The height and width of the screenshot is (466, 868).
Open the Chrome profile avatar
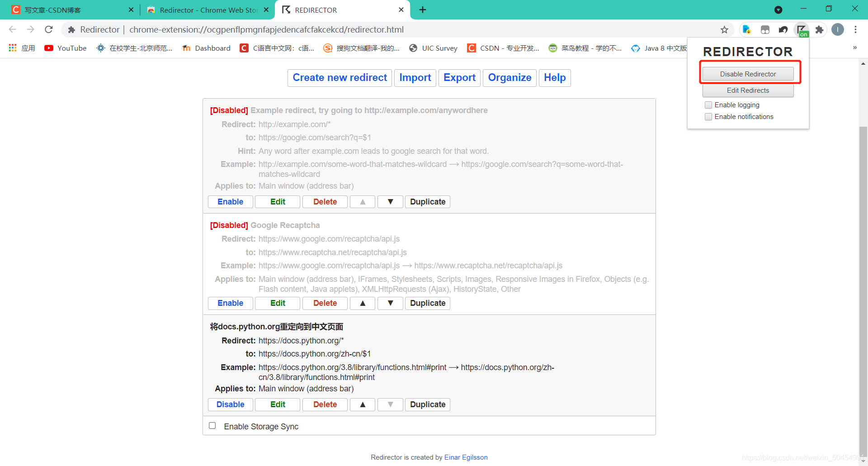click(838, 30)
